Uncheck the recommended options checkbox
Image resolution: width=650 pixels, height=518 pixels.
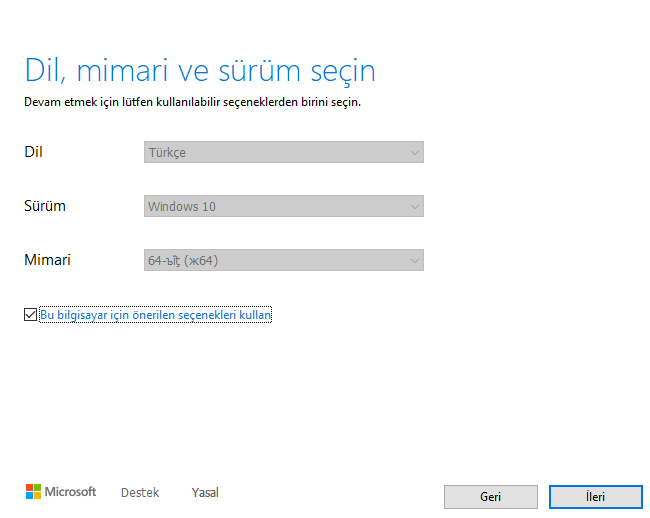[30, 315]
